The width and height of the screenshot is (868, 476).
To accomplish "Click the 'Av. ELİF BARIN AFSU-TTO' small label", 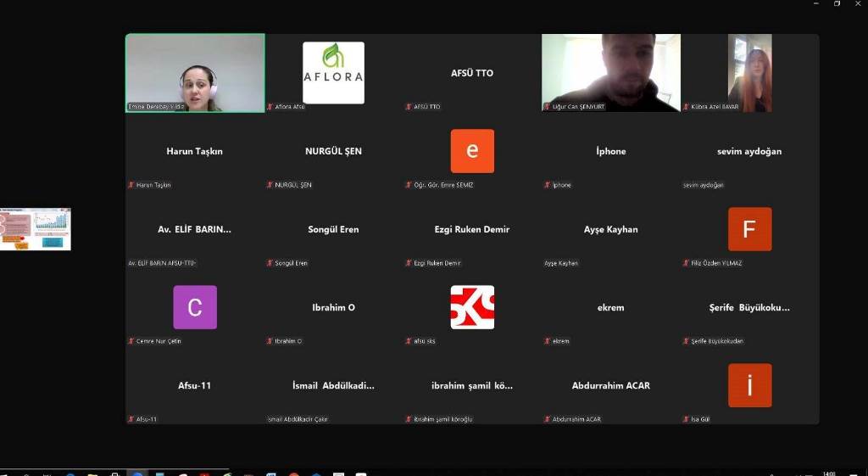I will (x=162, y=263).
